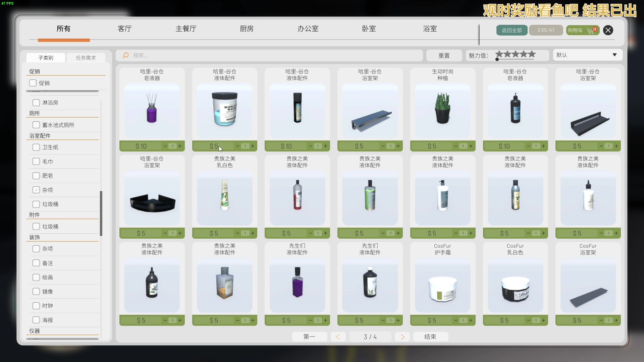Image resolution: width=644 pixels, height=362 pixels.
Task: Click the search magnifier icon
Action: pyautogui.click(x=125, y=55)
